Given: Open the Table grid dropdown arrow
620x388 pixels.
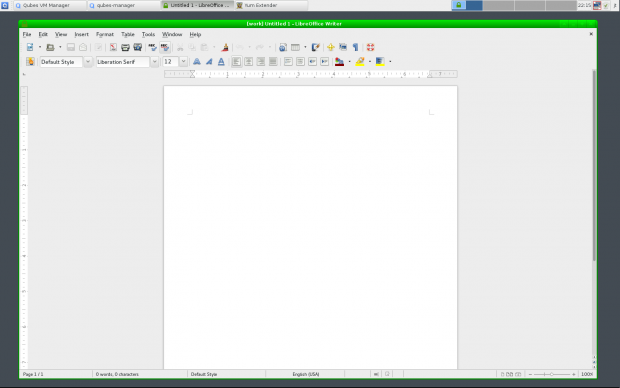Looking at the screenshot, I should (305, 47).
